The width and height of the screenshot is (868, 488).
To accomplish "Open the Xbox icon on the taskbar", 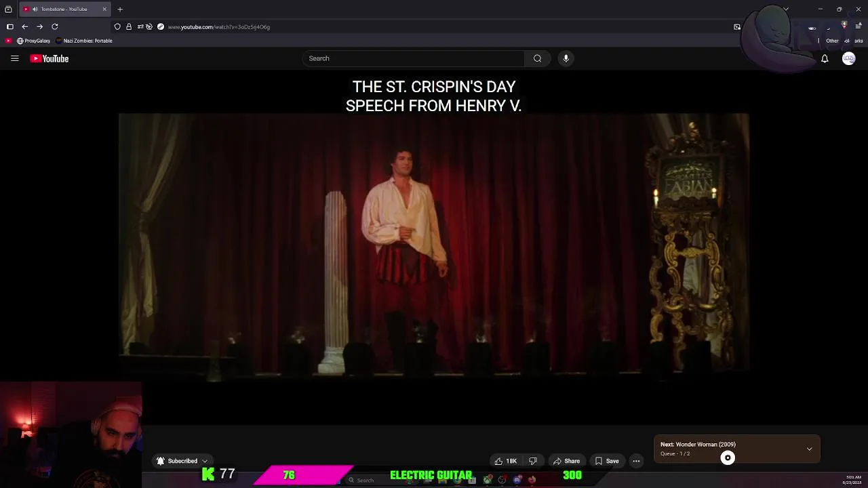I will 488,480.
